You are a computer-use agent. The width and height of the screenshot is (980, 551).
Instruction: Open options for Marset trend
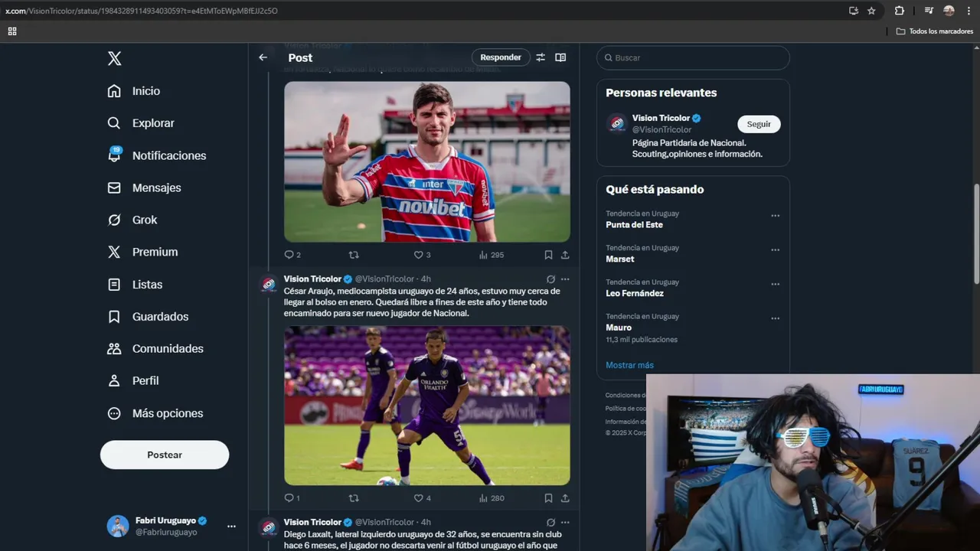[x=775, y=250]
